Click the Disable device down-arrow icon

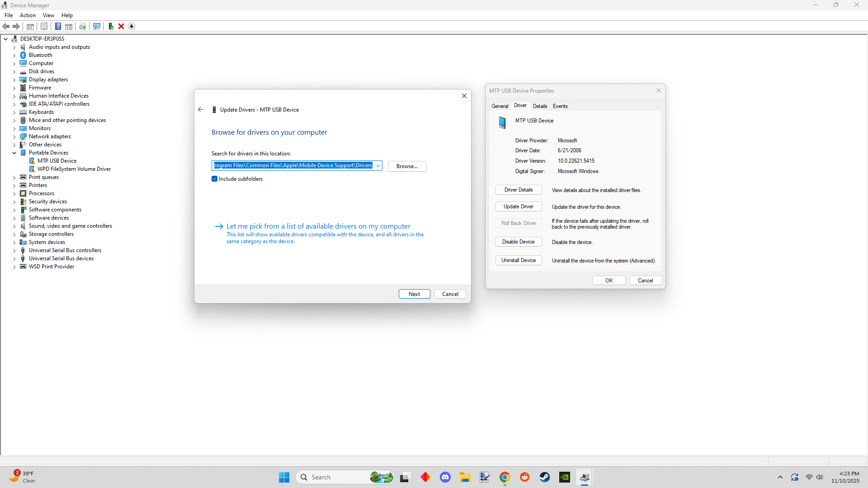click(x=132, y=26)
